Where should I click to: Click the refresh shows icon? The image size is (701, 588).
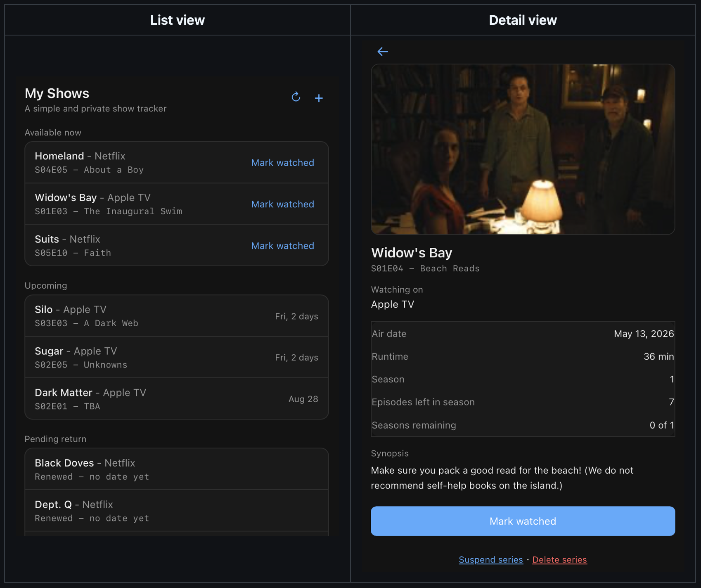click(296, 97)
